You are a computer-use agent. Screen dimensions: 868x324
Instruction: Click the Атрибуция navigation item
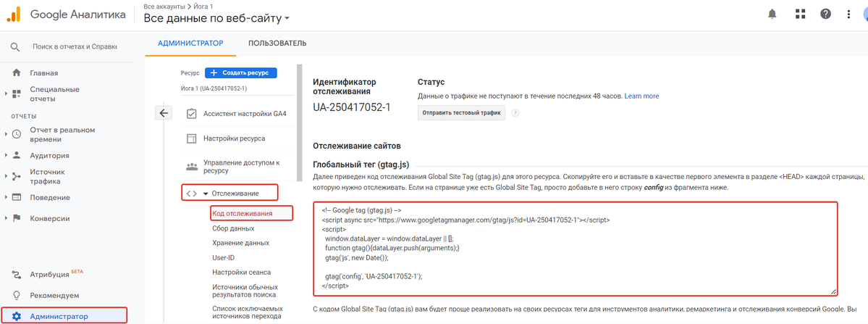click(x=50, y=275)
